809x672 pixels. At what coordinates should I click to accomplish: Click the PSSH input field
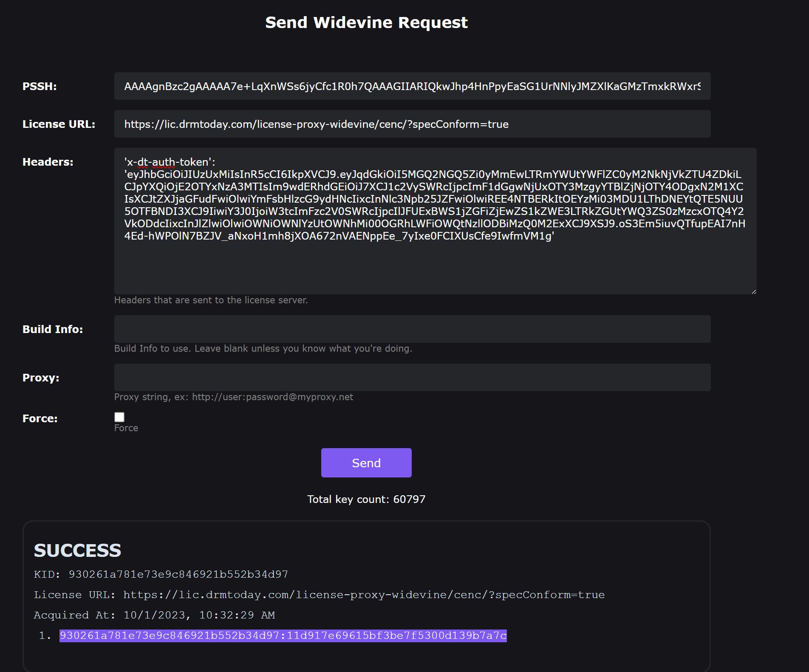coord(412,86)
